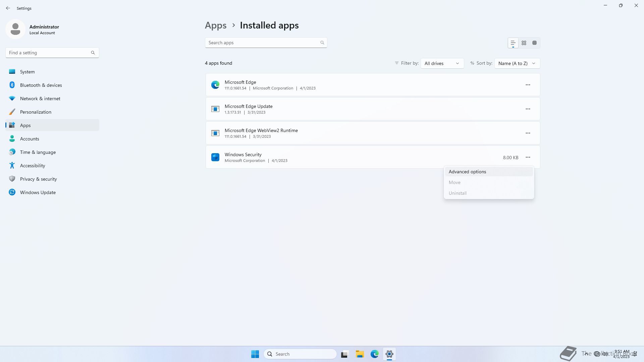Screen dimensions: 644x362
Task: Open more options for Edge WebView2 Runtime
Action: tap(528, 133)
